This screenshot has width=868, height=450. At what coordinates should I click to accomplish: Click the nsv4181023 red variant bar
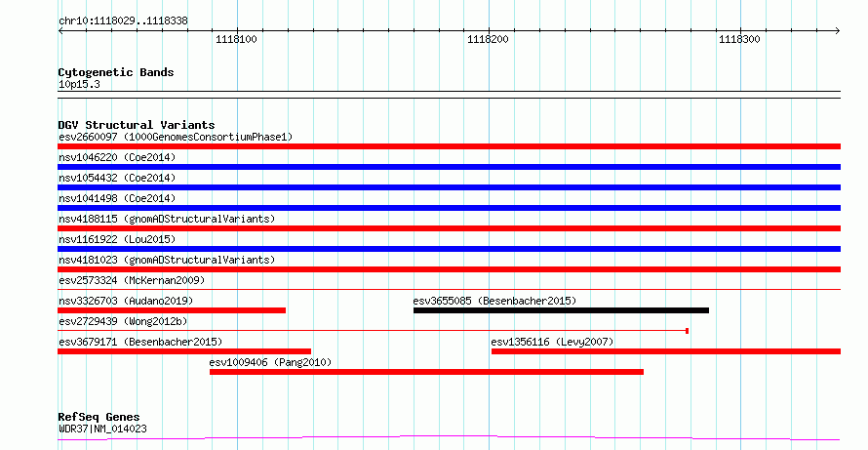(x=449, y=269)
